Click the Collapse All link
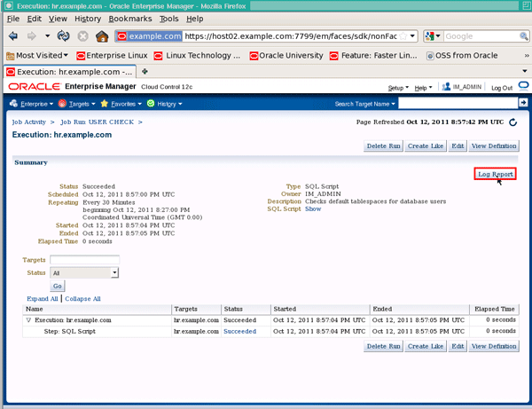The height and width of the screenshot is (409, 532). click(x=82, y=299)
